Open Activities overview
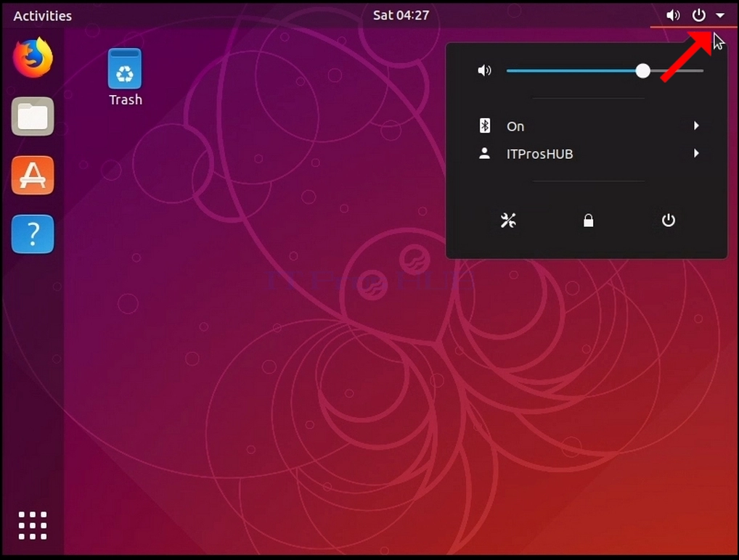Screen dimensions: 739x560 pyautogui.click(x=42, y=15)
